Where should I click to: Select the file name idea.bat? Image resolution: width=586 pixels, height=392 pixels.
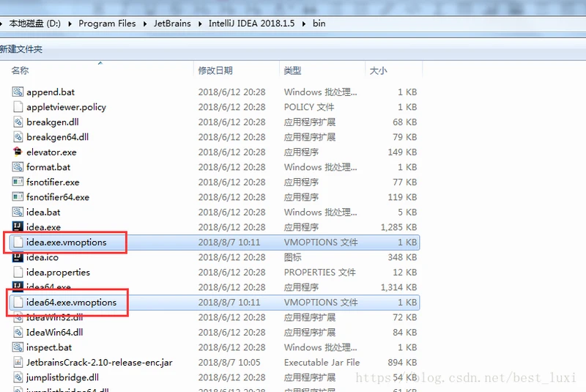point(43,212)
